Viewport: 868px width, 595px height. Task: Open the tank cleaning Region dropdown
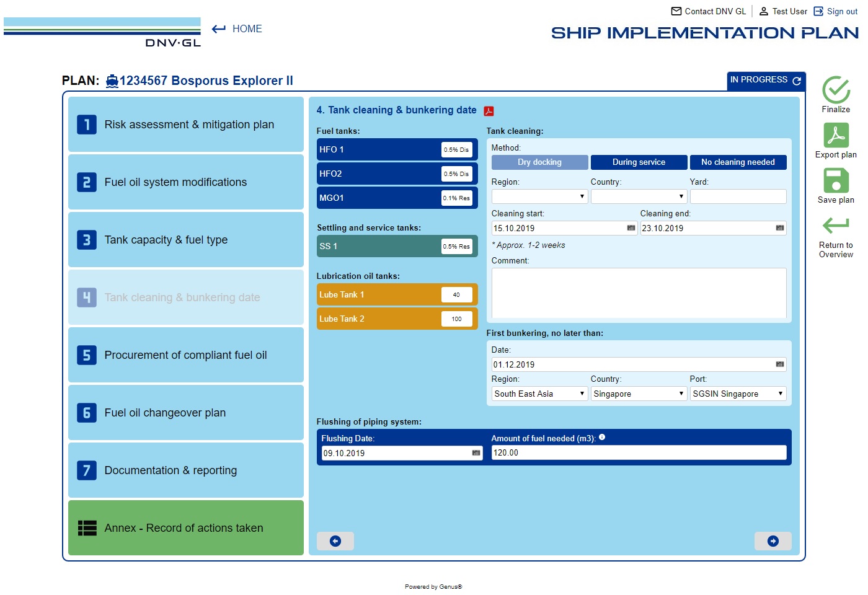coord(539,196)
